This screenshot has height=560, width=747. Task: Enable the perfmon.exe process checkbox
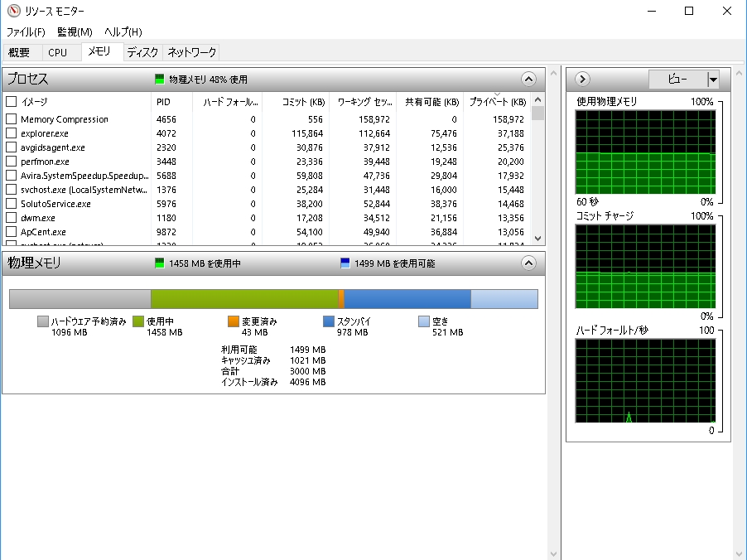12,162
